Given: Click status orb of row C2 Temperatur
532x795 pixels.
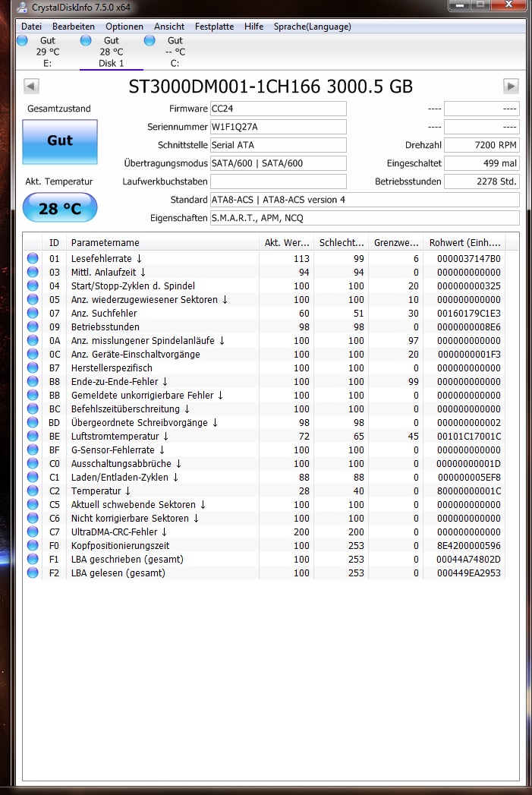Looking at the screenshot, I should pyautogui.click(x=33, y=491).
